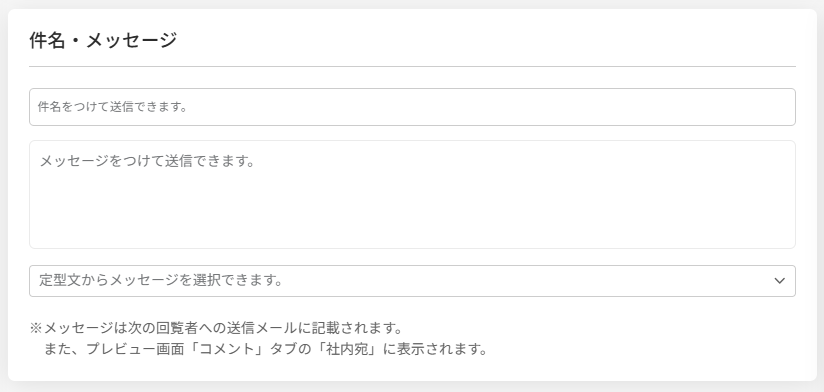
Task: Click the placeholder 件名をつけて送信できます。
Action: [112, 107]
